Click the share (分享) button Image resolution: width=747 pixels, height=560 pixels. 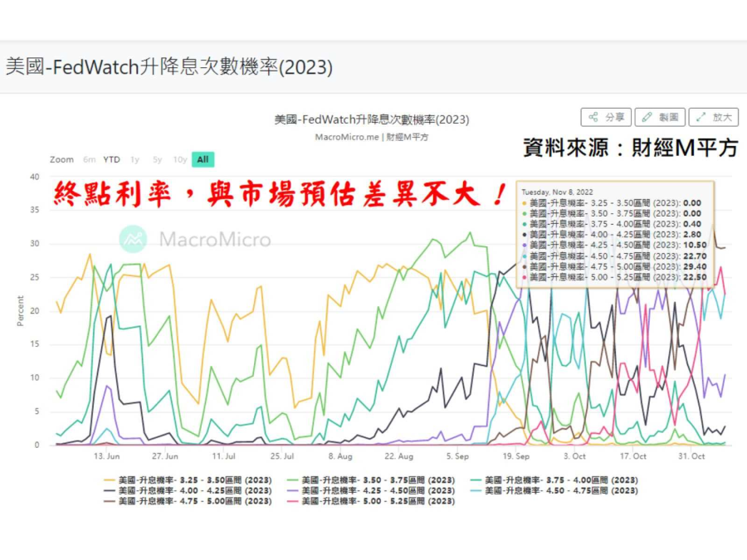pyautogui.click(x=606, y=117)
